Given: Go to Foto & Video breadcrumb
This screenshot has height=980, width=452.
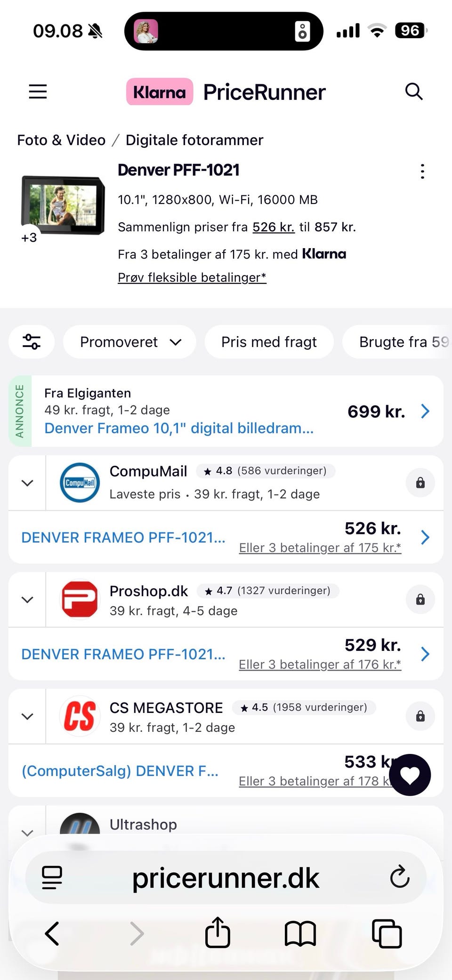Looking at the screenshot, I should [61, 140].
